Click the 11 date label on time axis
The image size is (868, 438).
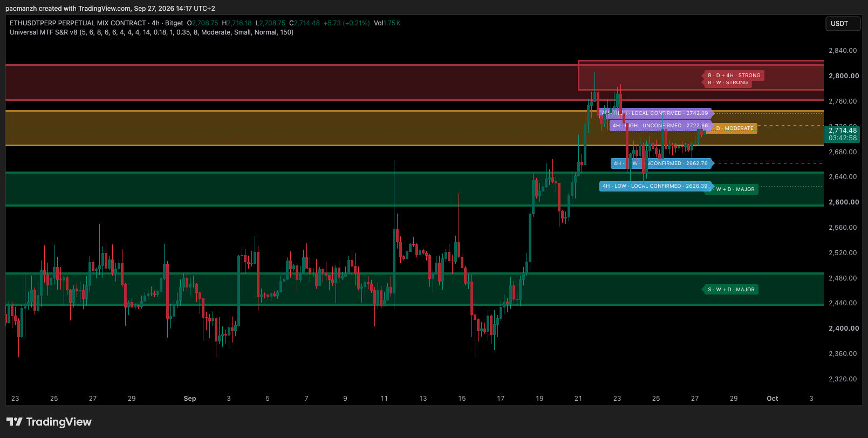384,399
